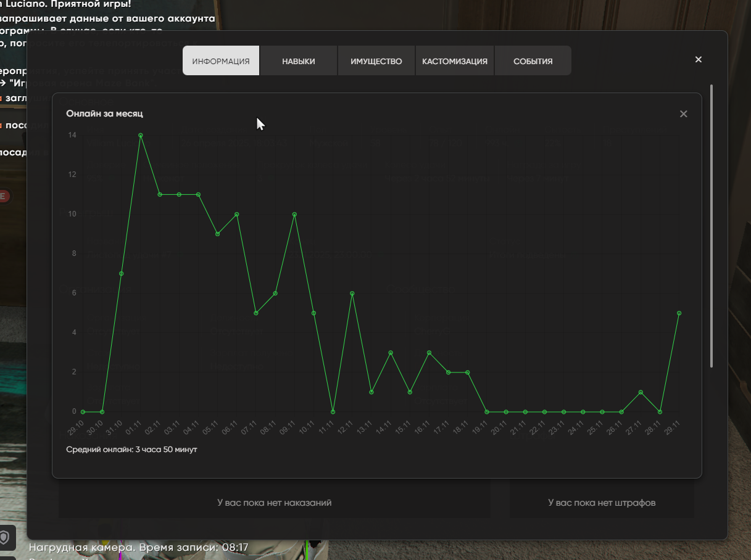751x560 pixels.
Task: Click the 14 y-axis value label
Action: (x=72, y=135)
